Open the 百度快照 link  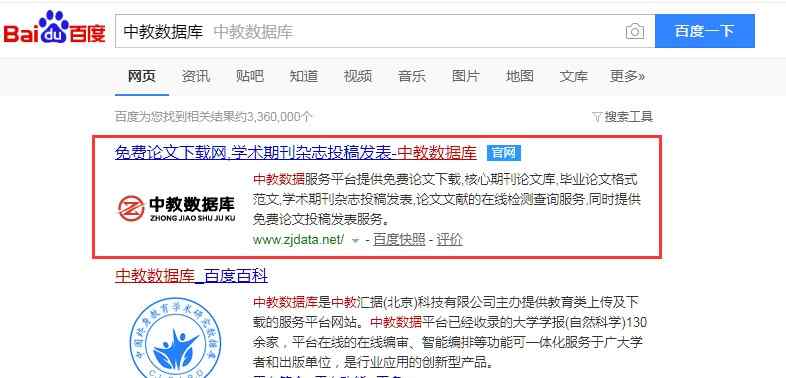point(399,240)
